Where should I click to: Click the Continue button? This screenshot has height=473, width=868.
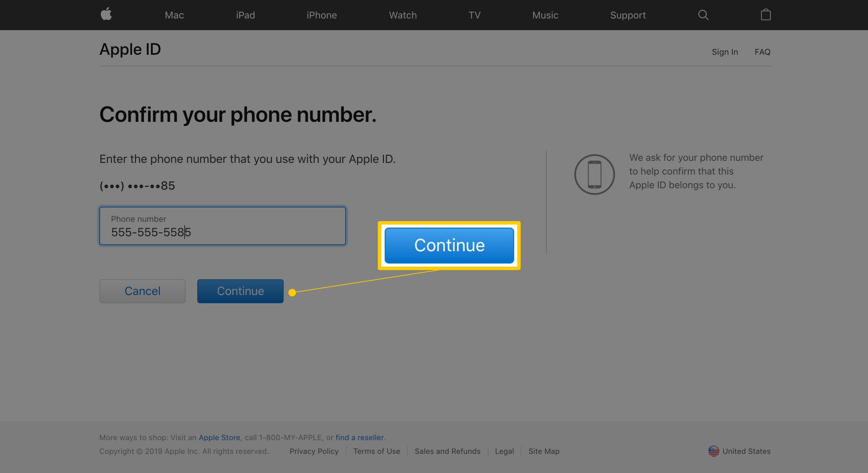[240, 290]
